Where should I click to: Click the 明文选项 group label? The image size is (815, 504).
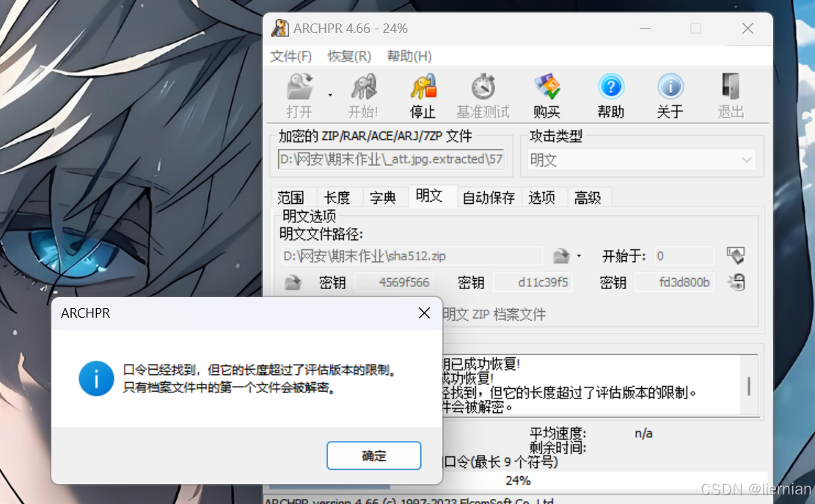pyautogui.click(x=309, y=216)
